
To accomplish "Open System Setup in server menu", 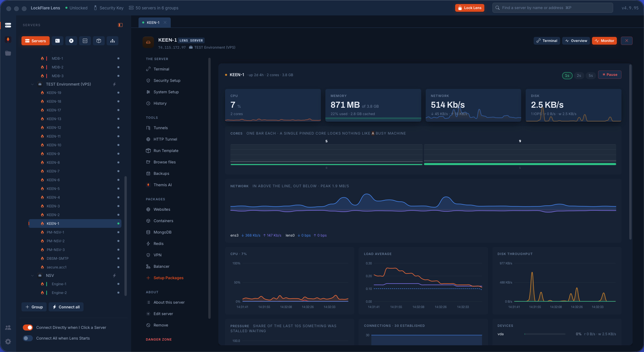I will point(166,92).
